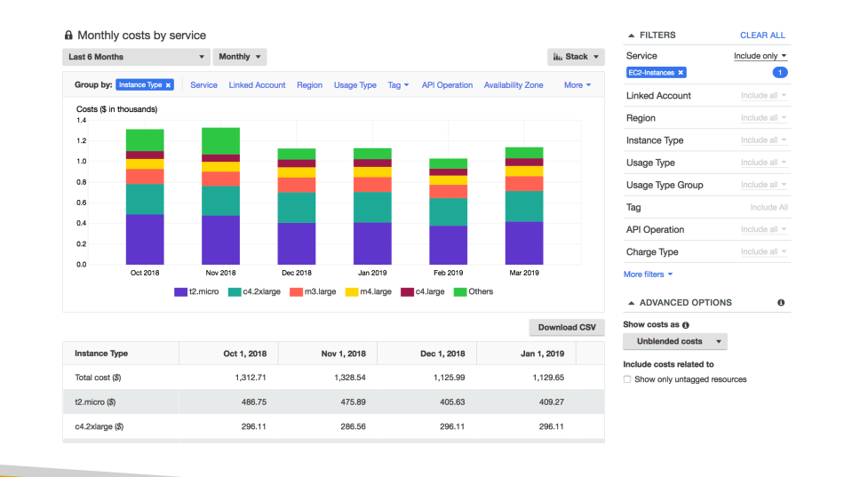Open the Monthly granularity dropdown
The image size is (868, 477).
[239, 57]
